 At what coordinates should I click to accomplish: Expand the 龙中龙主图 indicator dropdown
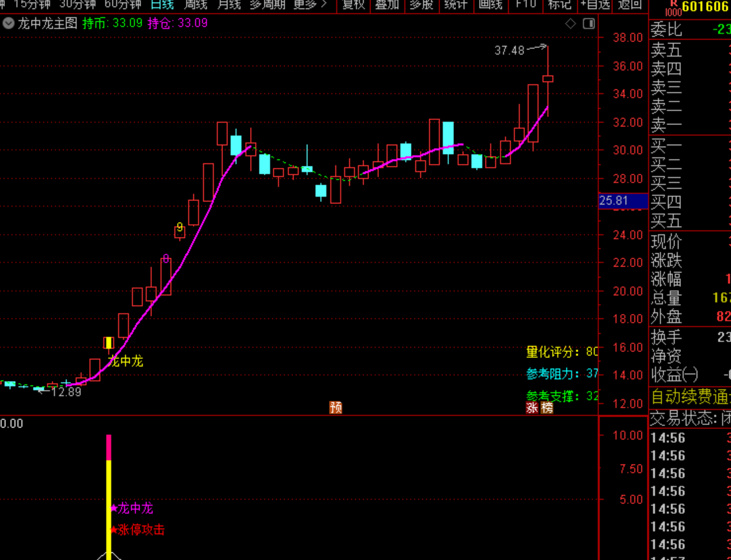8,23
